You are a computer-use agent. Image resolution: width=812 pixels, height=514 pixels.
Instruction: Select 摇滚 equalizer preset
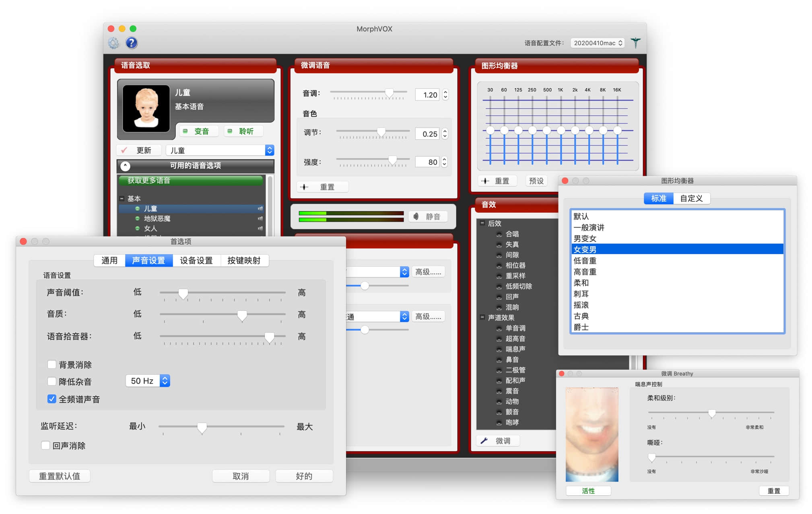[677, 305]
